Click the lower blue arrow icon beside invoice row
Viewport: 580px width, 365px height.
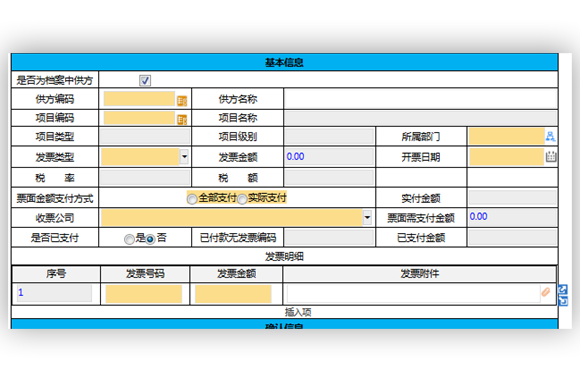(x=563, y=301)
